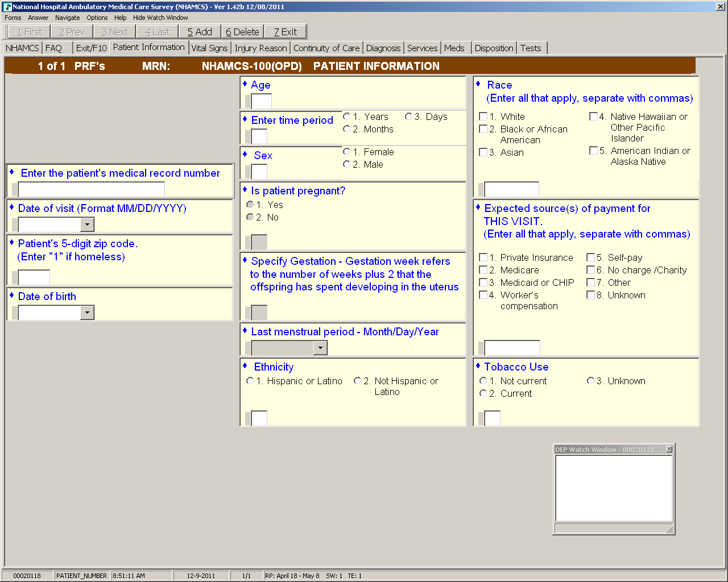Check the White race checkbox

tap(483, 117)
